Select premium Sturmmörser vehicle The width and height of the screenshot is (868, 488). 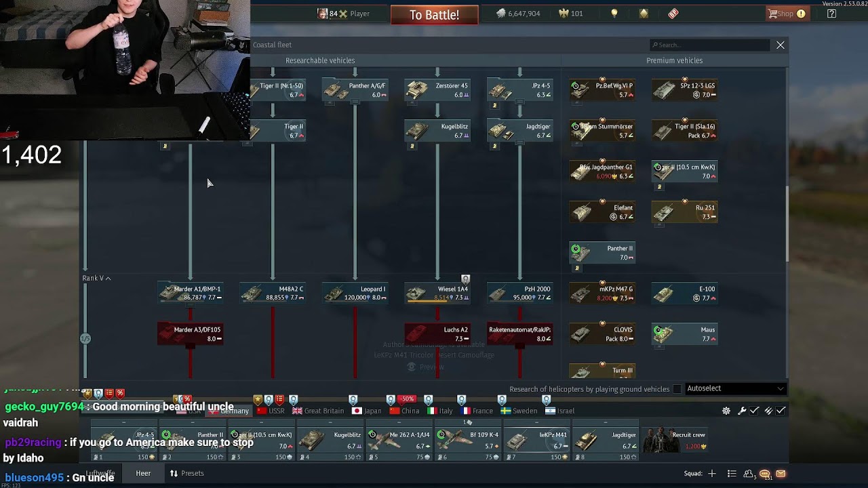point(602,131)
